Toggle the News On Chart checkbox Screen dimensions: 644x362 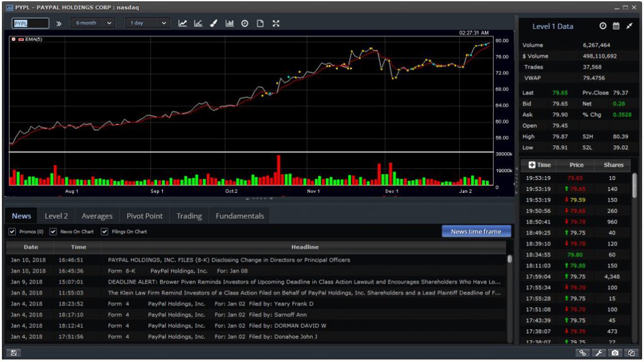[x=53, y=231]
